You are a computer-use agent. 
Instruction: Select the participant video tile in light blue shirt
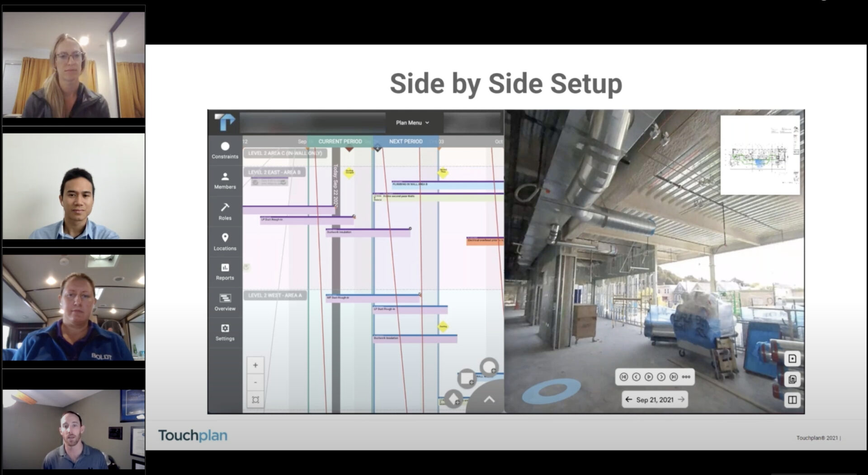click(74, 186)
